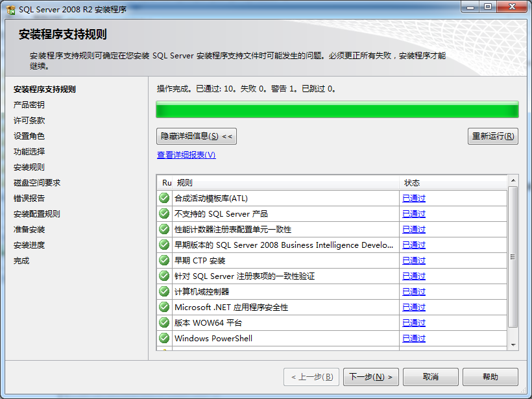
Task: Click summary text 操作完成。已通过: 10
Action: 195,89
